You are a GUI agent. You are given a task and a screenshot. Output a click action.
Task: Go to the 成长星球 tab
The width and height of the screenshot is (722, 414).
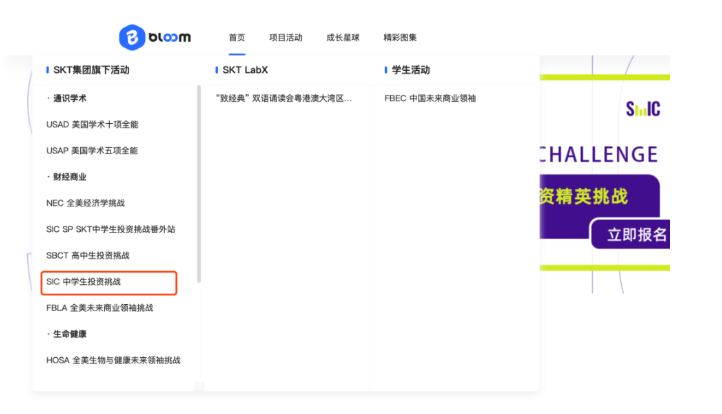[343, 38]
